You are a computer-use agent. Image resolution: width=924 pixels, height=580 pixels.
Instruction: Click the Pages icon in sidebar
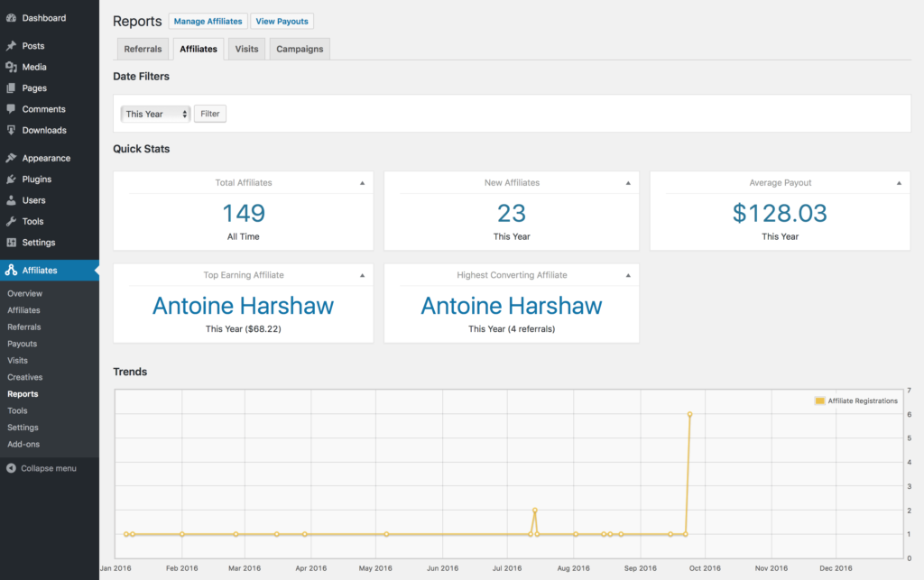[x=11, y=88]
